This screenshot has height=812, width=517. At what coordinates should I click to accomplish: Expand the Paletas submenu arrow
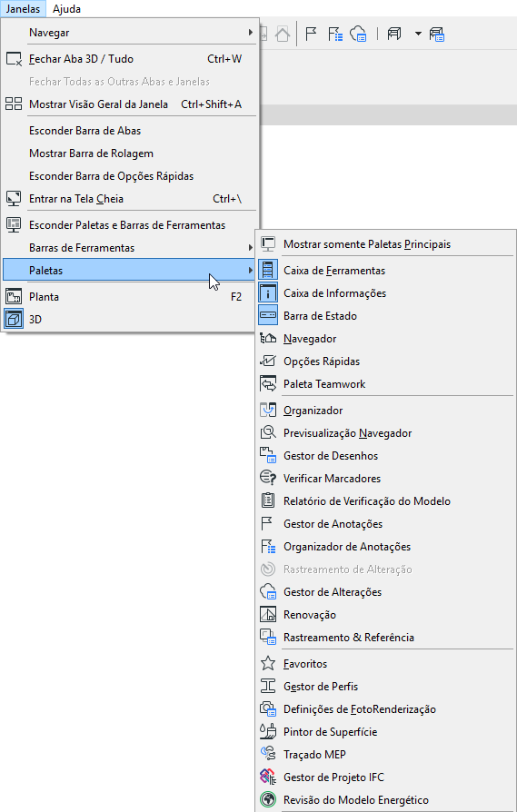click(250, 271)
